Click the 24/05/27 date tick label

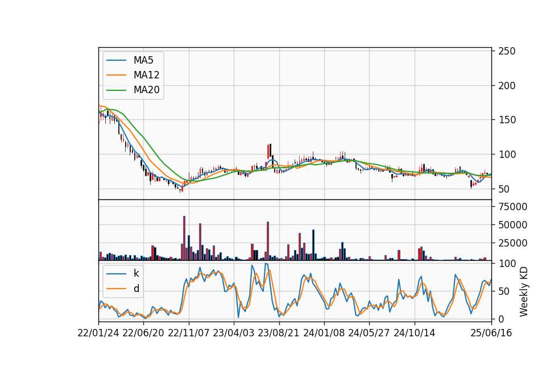coord(369,333)
